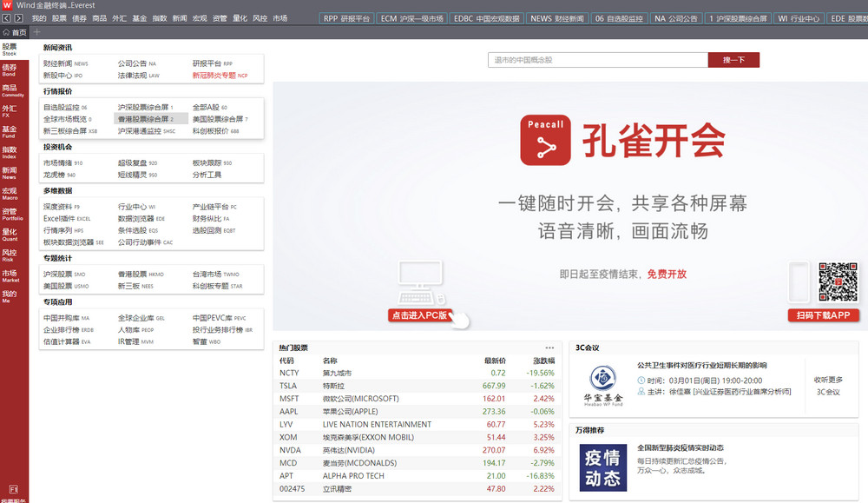868x503 pixels.
Task: Open 香港股票综合屏 link
Action: tap(146, 119)
